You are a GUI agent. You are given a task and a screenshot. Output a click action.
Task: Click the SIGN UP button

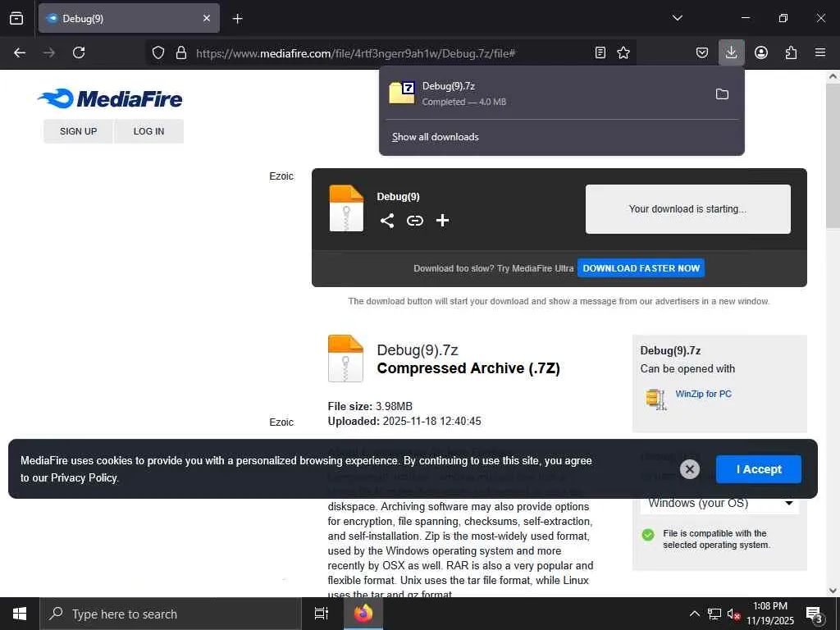(78, 131)
